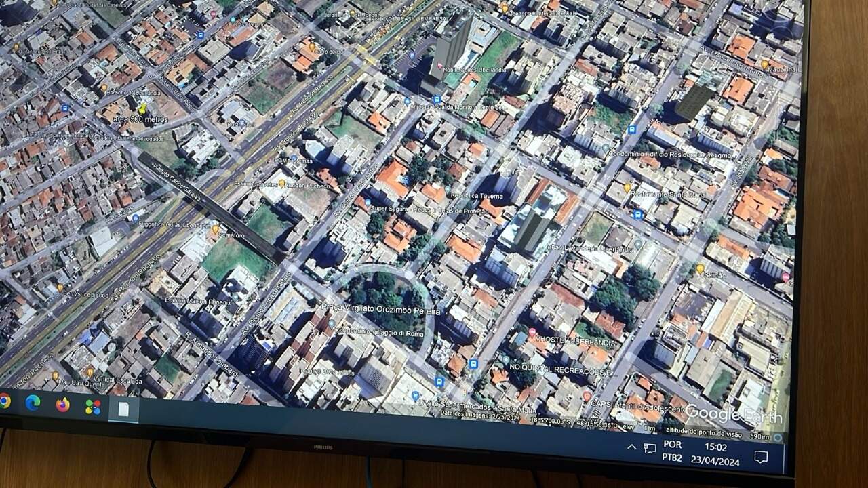Open the clock showing 15:02
868x488 pixels.
pos(715,453)
